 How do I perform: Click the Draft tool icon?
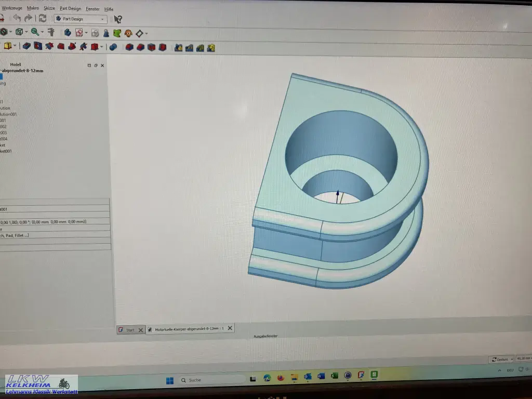click(x=151, y=47)
